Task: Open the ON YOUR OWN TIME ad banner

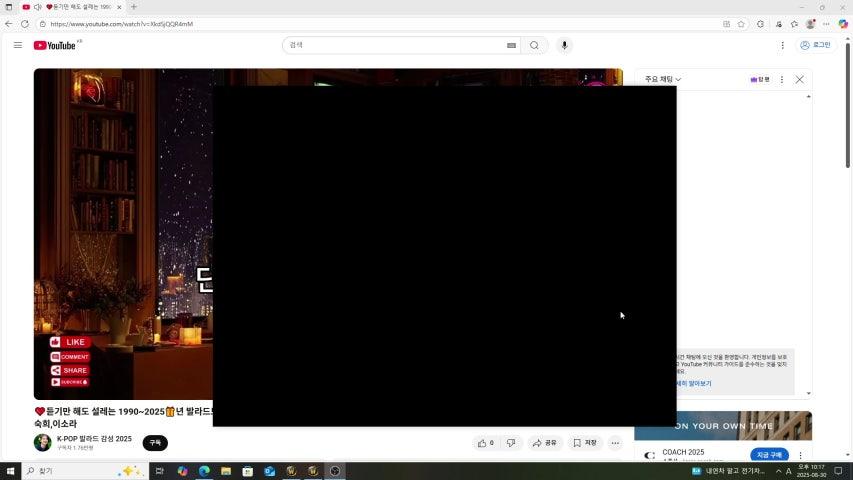Action: click(x=723, y=426)
